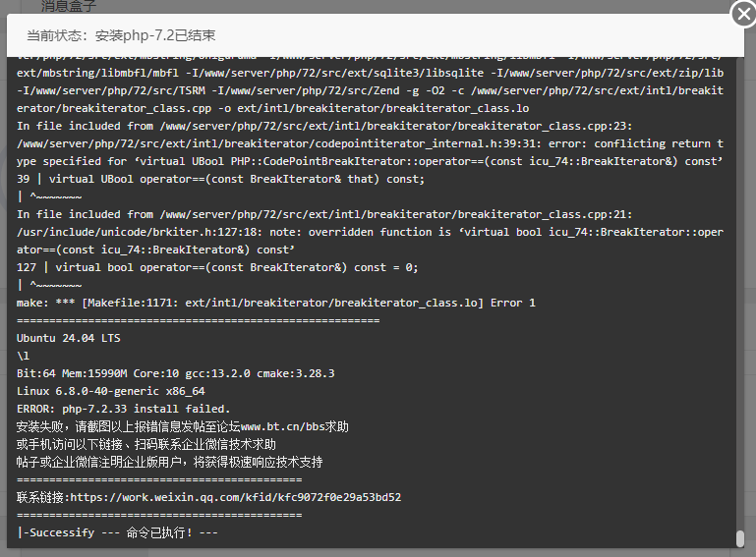
Task: Click the 当前状态 安装php-7.2已结束 status header
Action: click(x=121, y=35)
